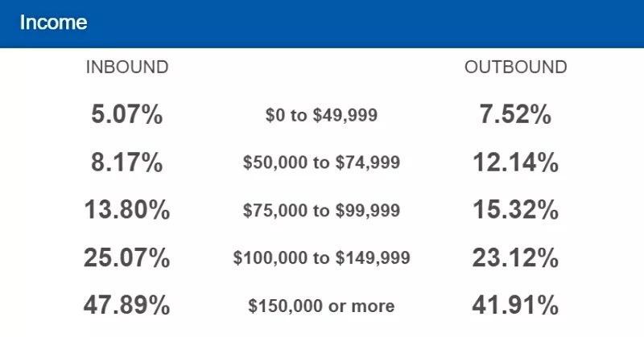Click the 41.91% outbound percentage
The image size is (644, 337).
515,306
